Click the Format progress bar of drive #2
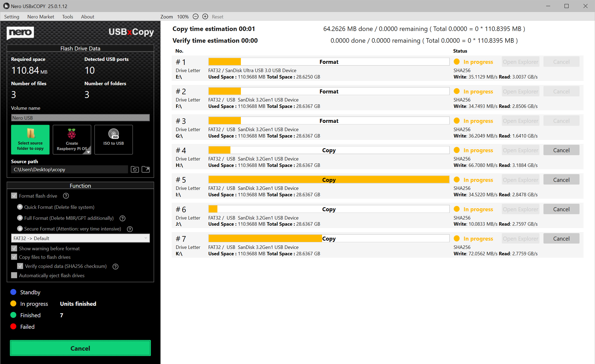Image resolution: width=595 pixels, height=364 pixels. tap(329, 91)
